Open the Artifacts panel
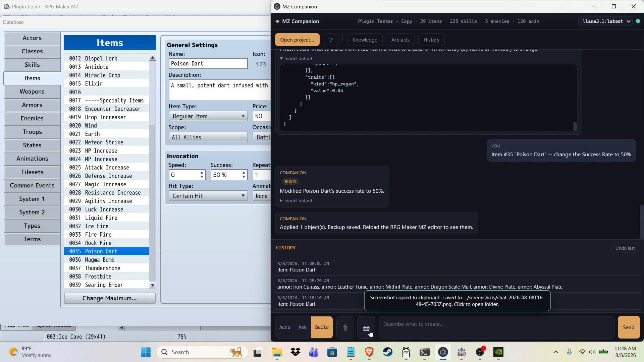The image size is (644, 362). [400, 40]
